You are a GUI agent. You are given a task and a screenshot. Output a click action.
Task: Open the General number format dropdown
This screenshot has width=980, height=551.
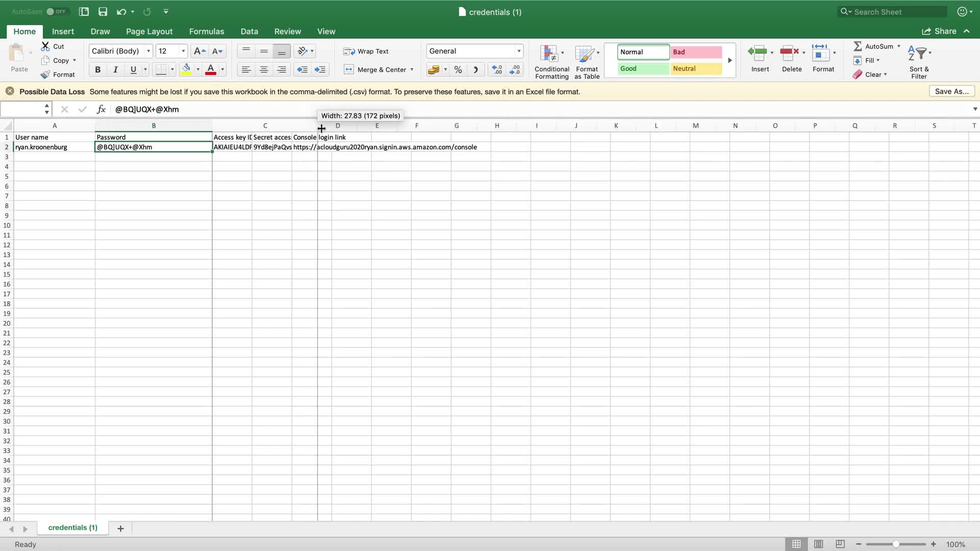519,51
